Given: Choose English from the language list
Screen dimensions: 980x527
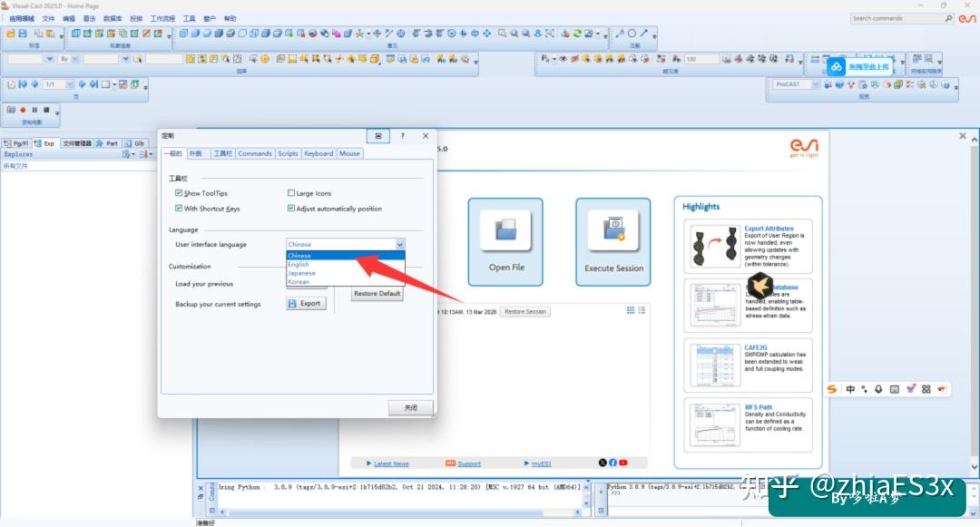Looking at the screenshot, I should coord(346,264).
